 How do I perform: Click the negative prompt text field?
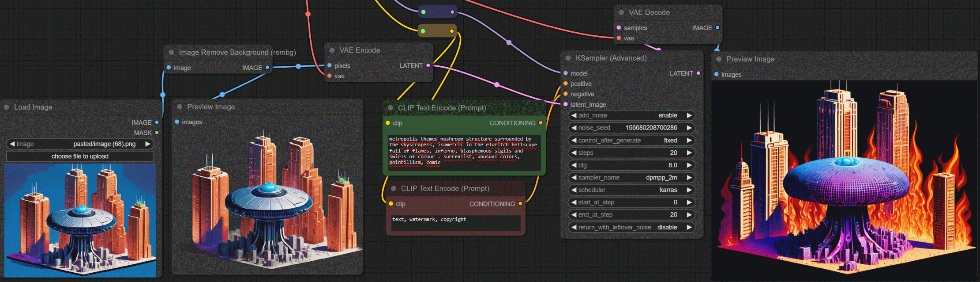point(455,223)
